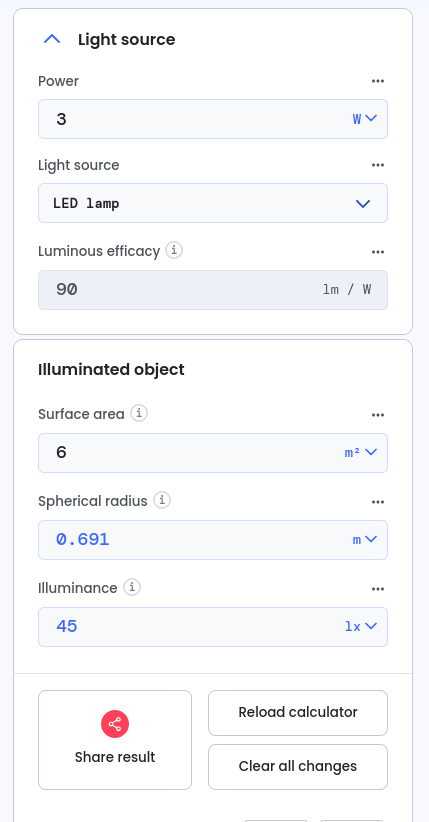Show the Spherical radius info tooltip

[x=162, y=501]
